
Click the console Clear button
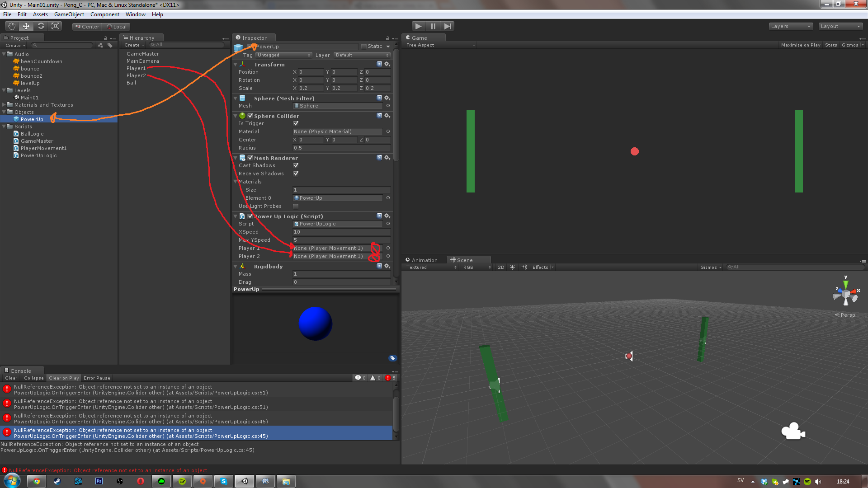11,378
